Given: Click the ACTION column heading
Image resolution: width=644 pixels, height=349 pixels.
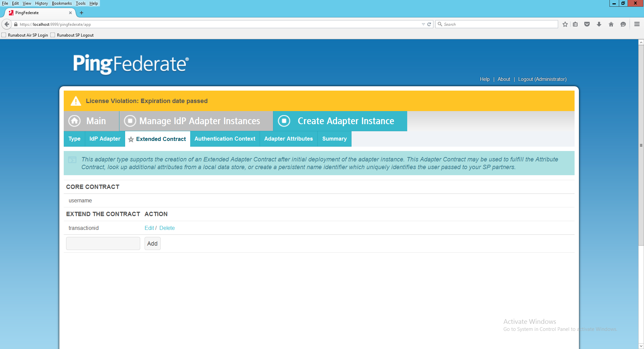Looking at the screenshot, I should click(x=156, y=214).
